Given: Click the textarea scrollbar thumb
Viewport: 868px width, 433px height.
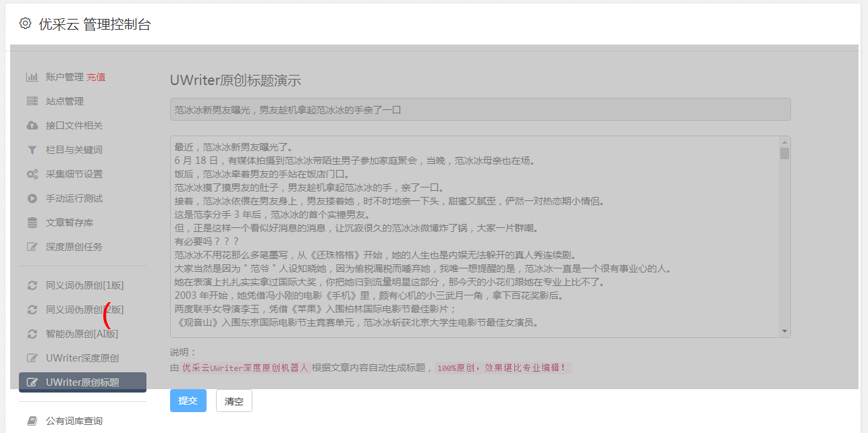Looking at the screenshot, I should (x=784, y=153).
